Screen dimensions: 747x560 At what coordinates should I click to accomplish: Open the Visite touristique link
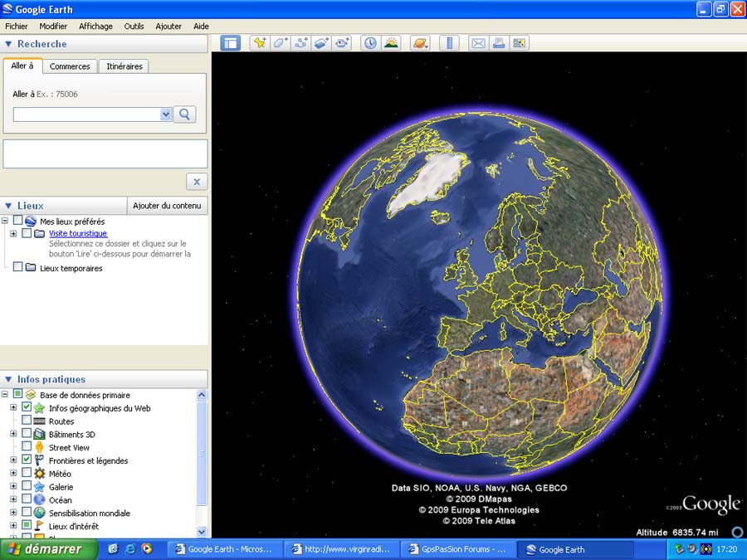[x=78, y=234]
